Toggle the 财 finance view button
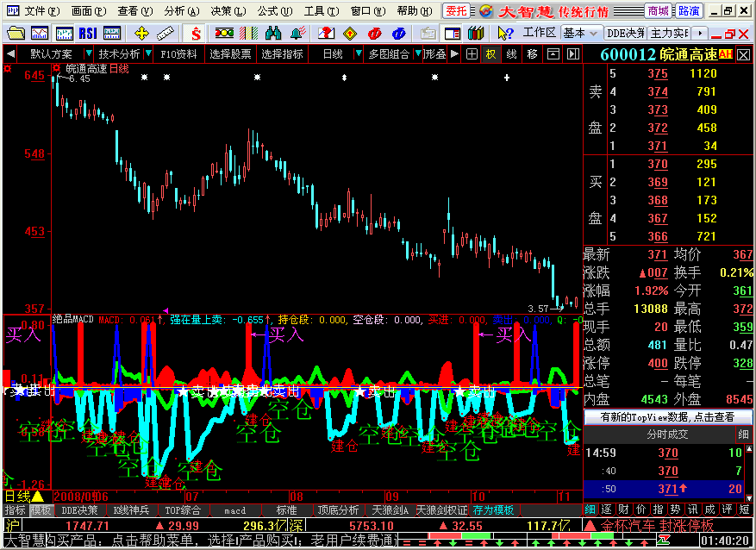Image resolution: width=756 pixels, height=550 pixels. 623,509
